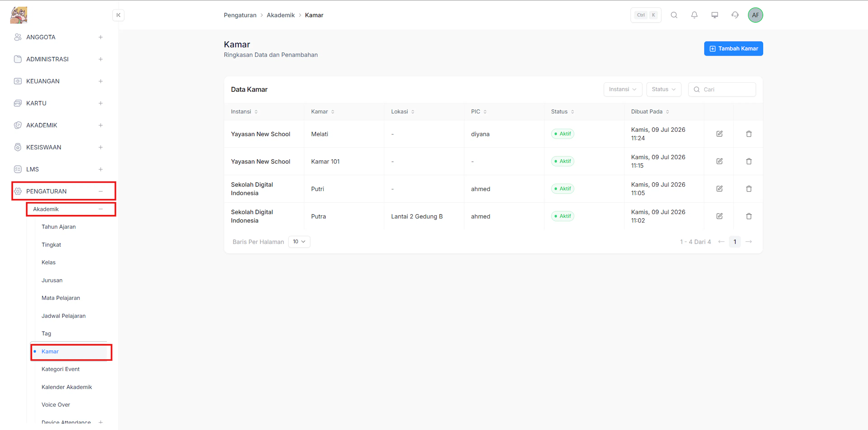Click the Ctrl K shortcut button
The image size is (868, 430).
point(646,15)
